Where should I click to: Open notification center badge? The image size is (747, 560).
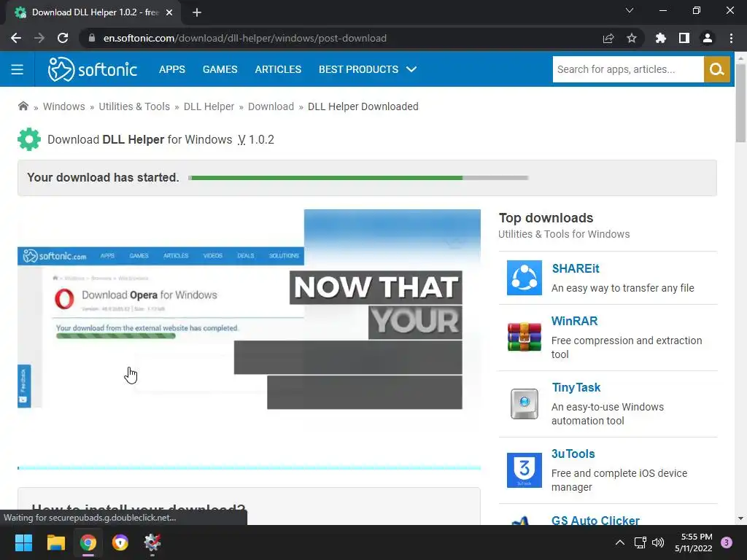[x=727, y=542]
